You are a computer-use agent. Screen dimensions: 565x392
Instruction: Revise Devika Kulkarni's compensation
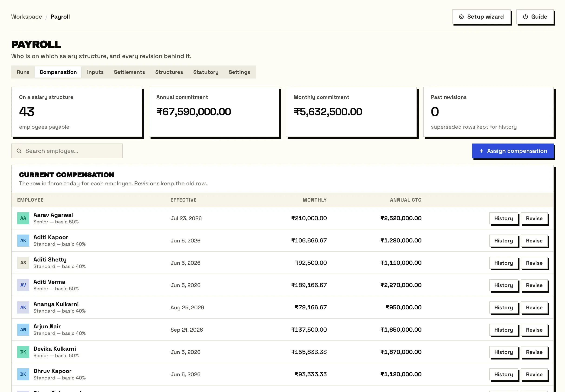(x=534, y=352)
